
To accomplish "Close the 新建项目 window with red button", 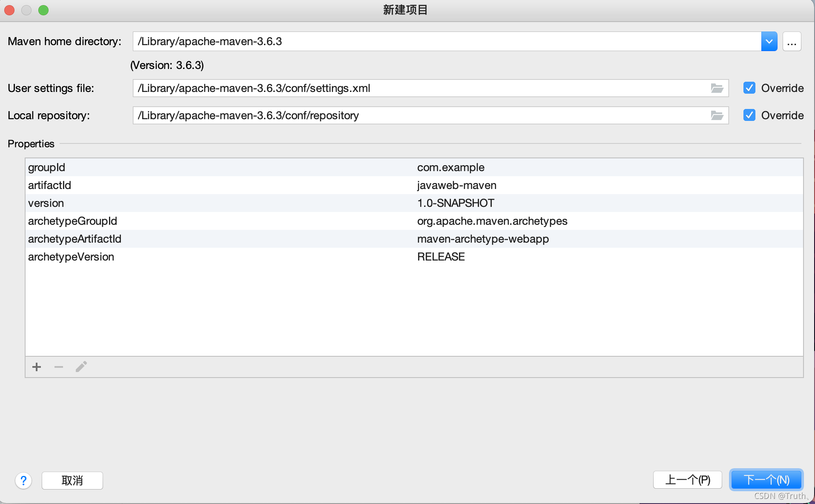I will 9,10.
